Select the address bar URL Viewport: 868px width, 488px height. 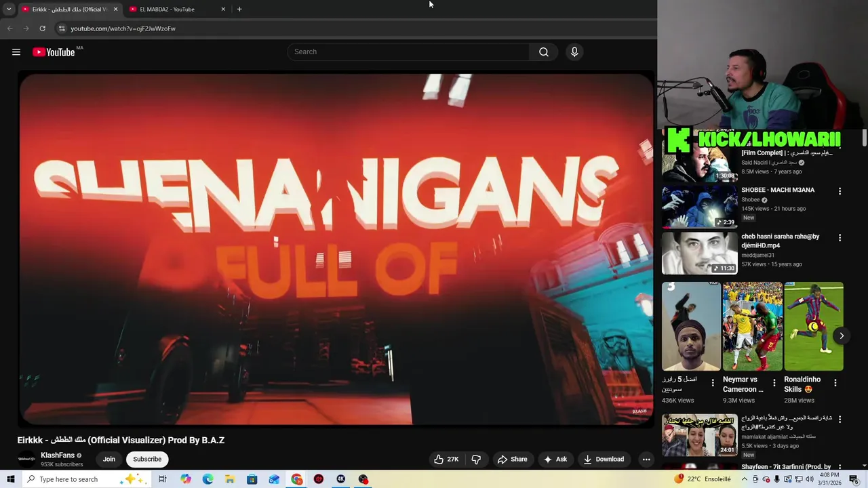123,28
